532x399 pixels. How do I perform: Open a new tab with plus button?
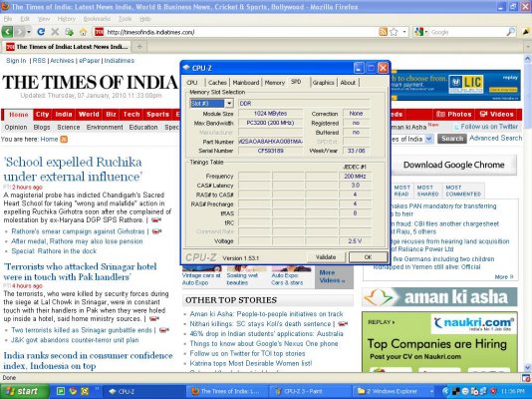click(x=139, y=47)
